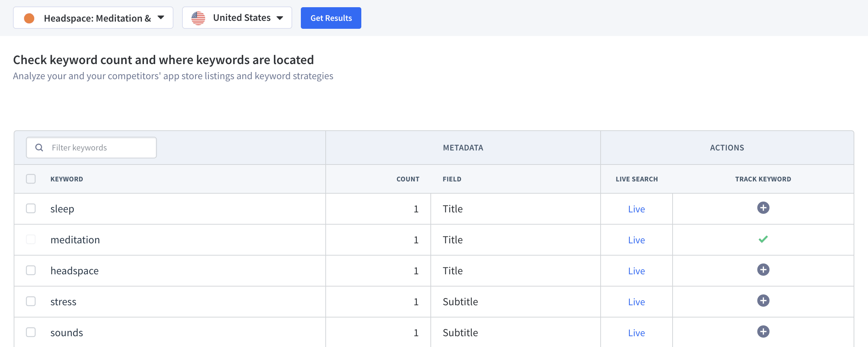Click the United States flag icon
868x347 pixels.
coord(198,18)
